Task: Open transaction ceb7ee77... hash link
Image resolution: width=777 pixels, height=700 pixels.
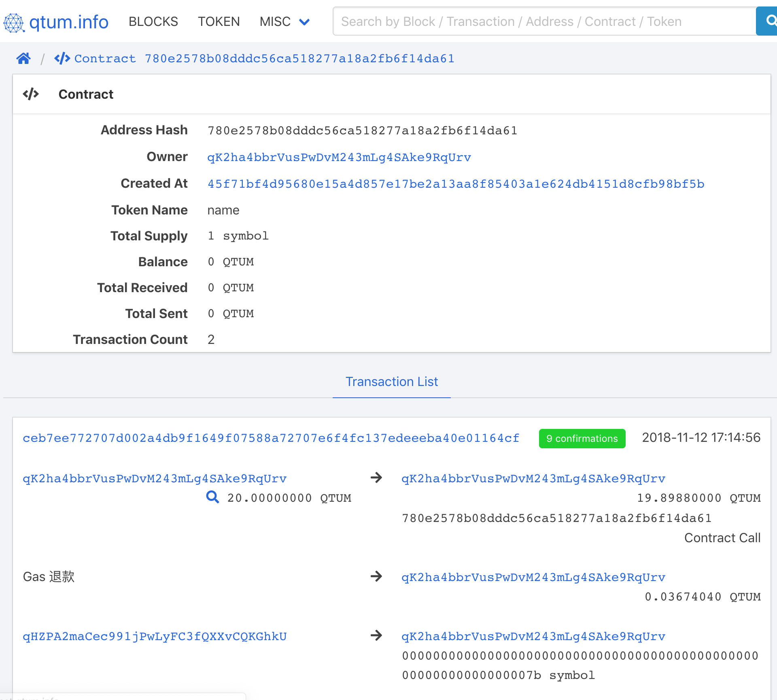Action: point(271,438)
